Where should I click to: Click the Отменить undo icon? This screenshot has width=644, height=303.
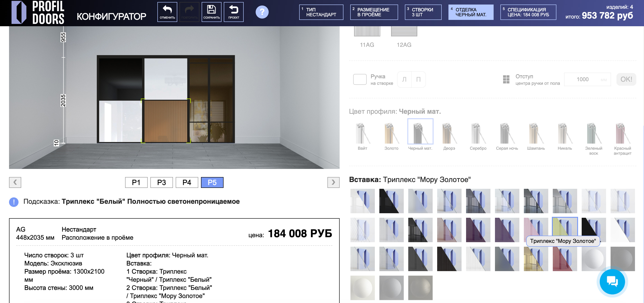pos(167,12)
